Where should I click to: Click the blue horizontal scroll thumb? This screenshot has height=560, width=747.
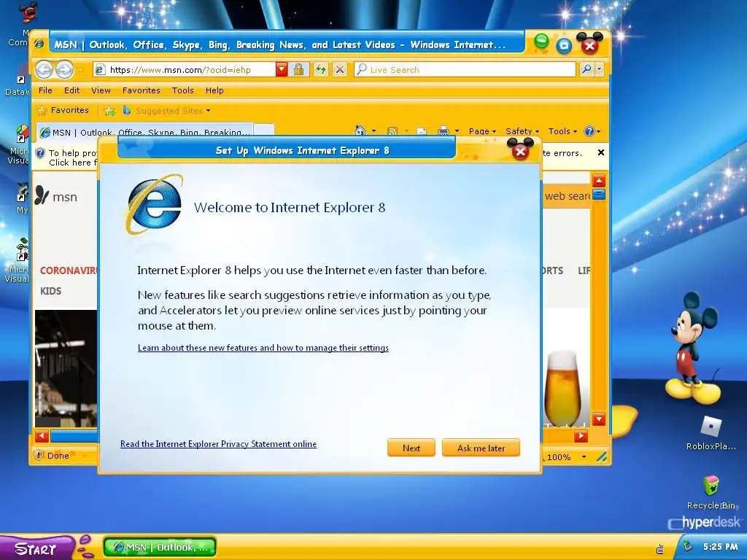(74, 436)
